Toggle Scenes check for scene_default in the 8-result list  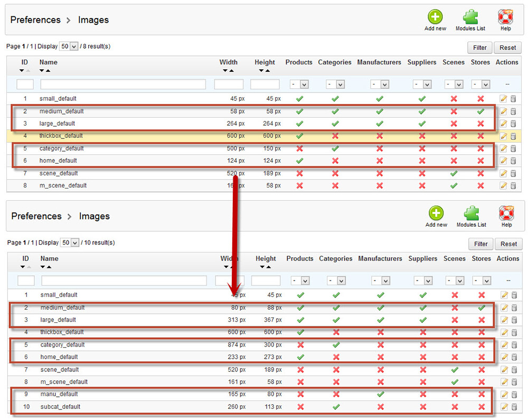coord(454,173)
